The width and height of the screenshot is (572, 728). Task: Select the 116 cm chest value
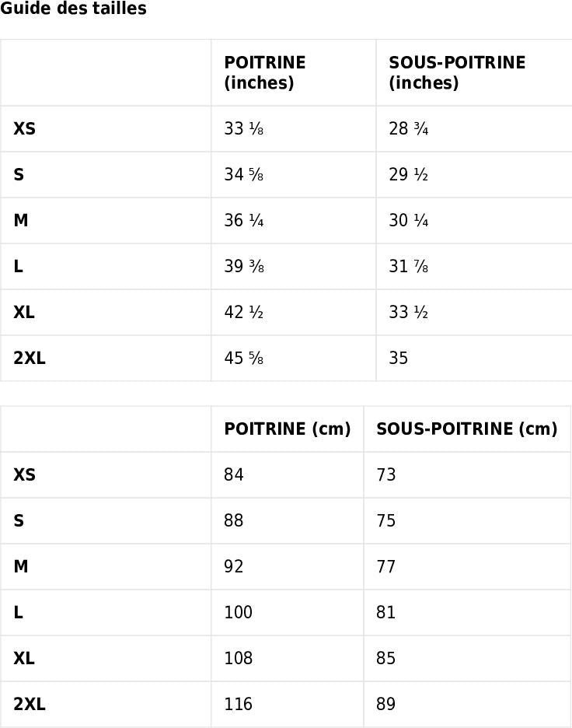[239, 704]
